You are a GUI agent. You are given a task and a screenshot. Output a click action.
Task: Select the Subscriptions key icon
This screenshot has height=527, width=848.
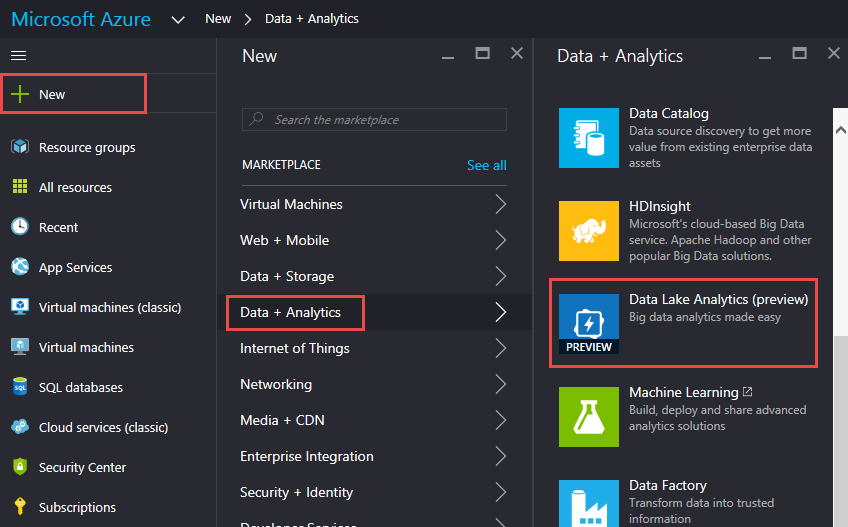pyautogui.click(x=20, y=507)
